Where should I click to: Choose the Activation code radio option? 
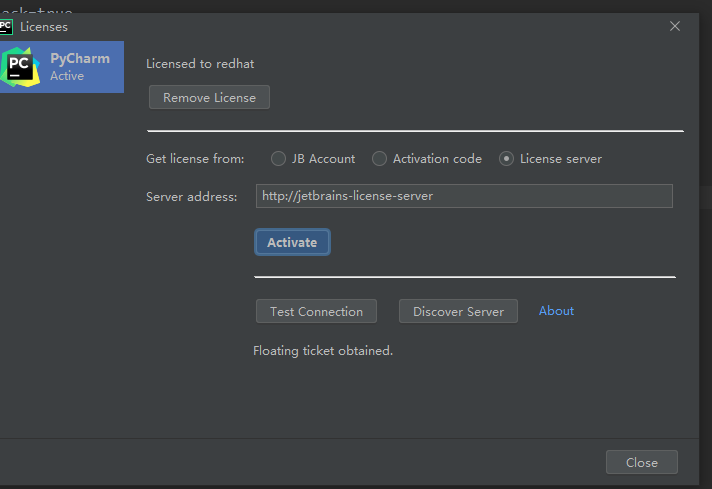[379, 159]
